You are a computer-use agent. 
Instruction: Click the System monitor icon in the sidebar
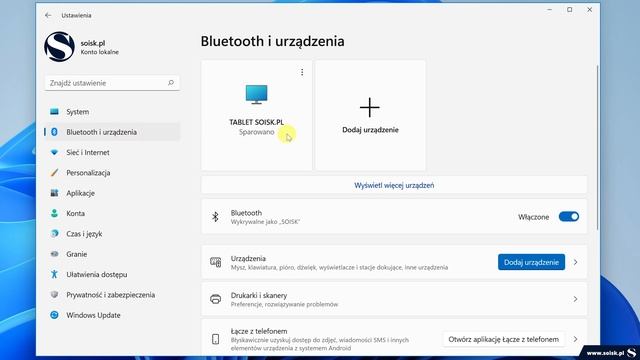click(x=54, y=111)
